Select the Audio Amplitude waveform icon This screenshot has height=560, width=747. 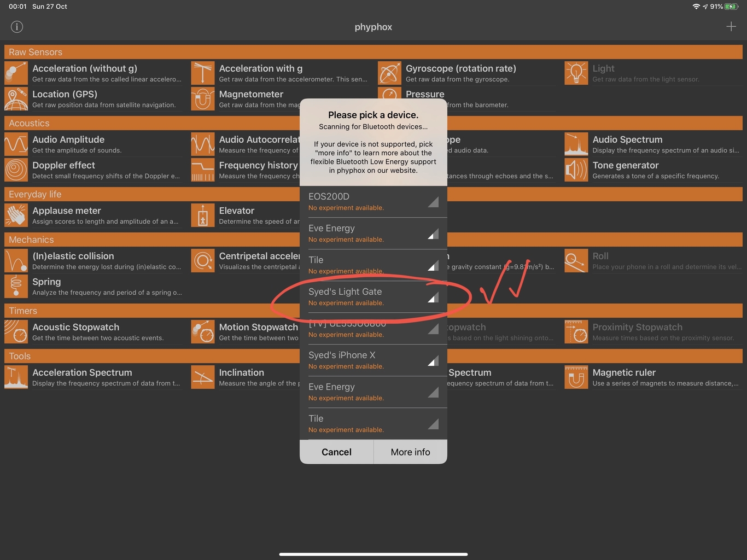pyautogui.click(x=16, y=144)
